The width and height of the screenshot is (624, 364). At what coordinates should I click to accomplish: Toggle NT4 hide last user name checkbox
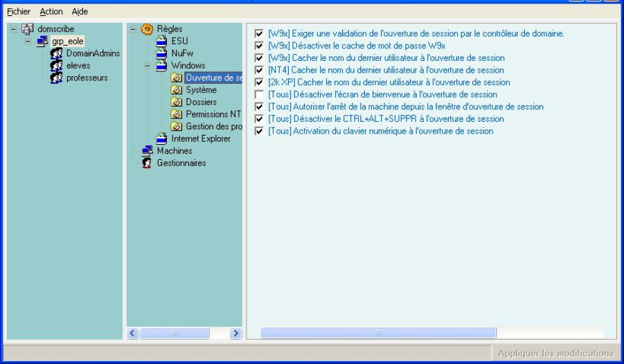coord(259,71)
